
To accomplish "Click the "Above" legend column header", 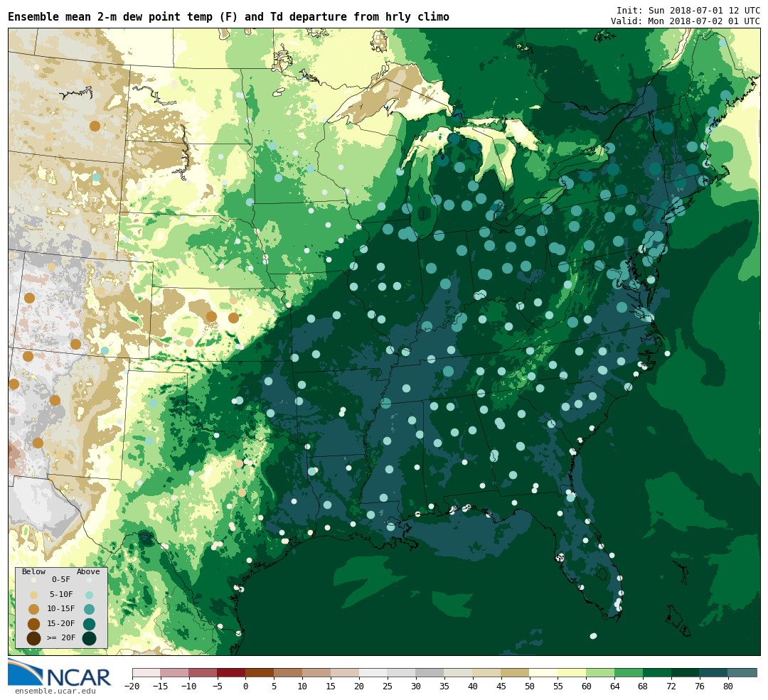I will [x=88, y=571].
